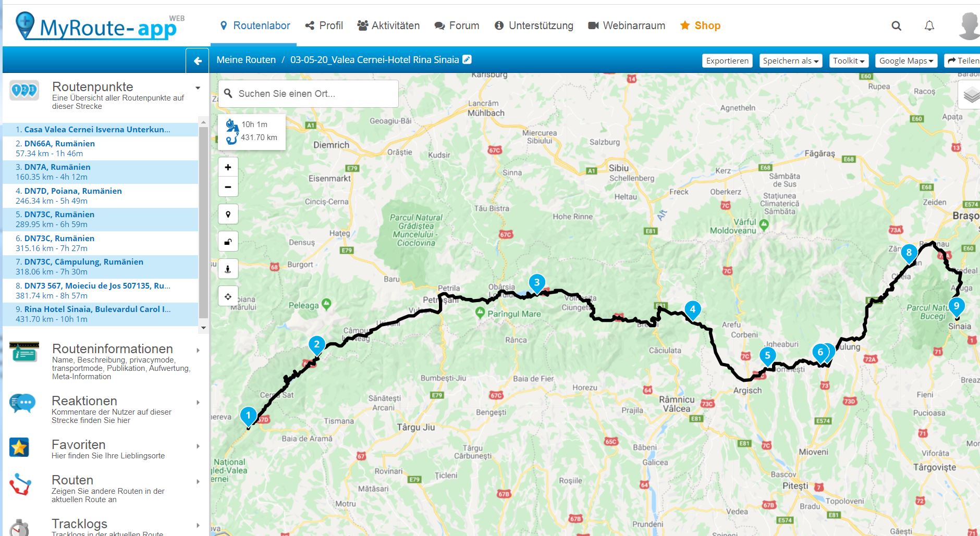This screenshot has width=980, height=536.
Task: Open the Aktivitäten menu item
Action: (388, 26)
